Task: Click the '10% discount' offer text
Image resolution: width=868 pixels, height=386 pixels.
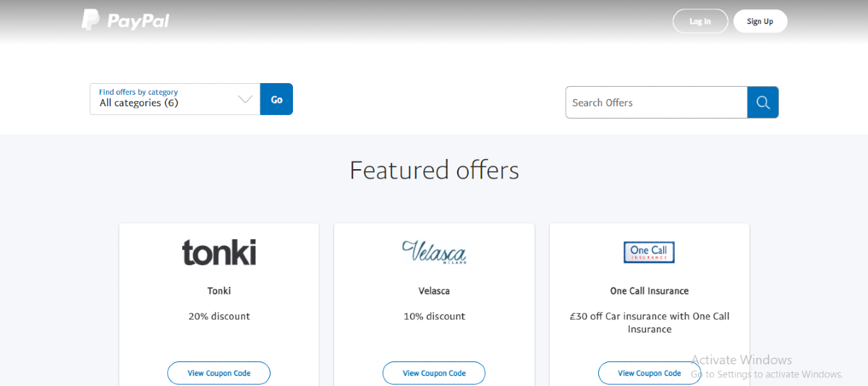Action: 434,317
